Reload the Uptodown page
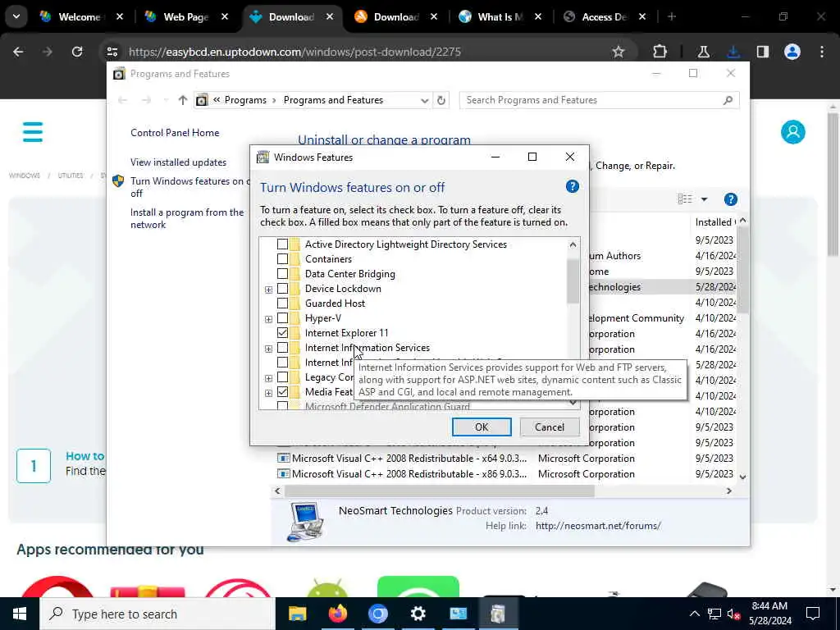 coord(77,52)
